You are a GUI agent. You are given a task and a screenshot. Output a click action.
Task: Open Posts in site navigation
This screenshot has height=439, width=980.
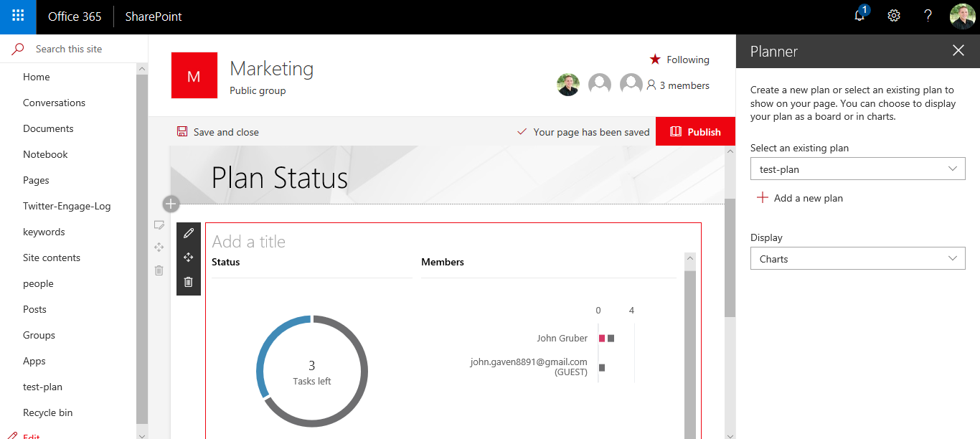(x=34, y=309)
